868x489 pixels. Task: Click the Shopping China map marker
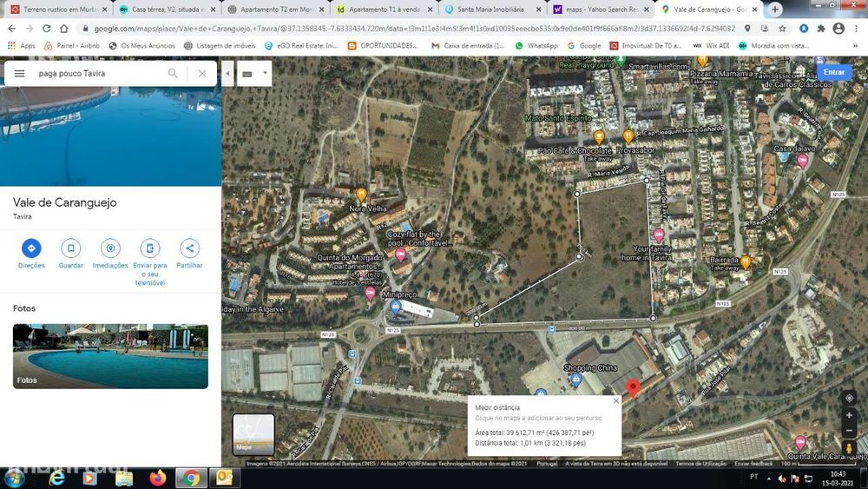pyautogui.click(x=575, y=380)
